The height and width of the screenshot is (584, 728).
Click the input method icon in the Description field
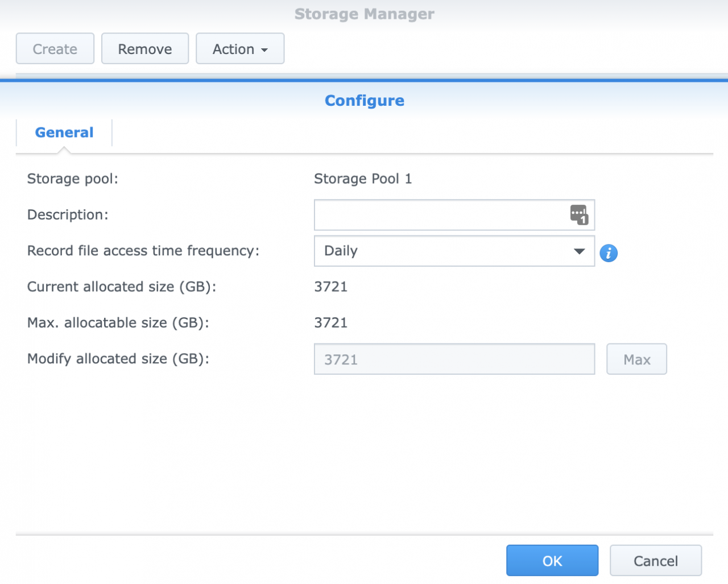coord(580,215)
